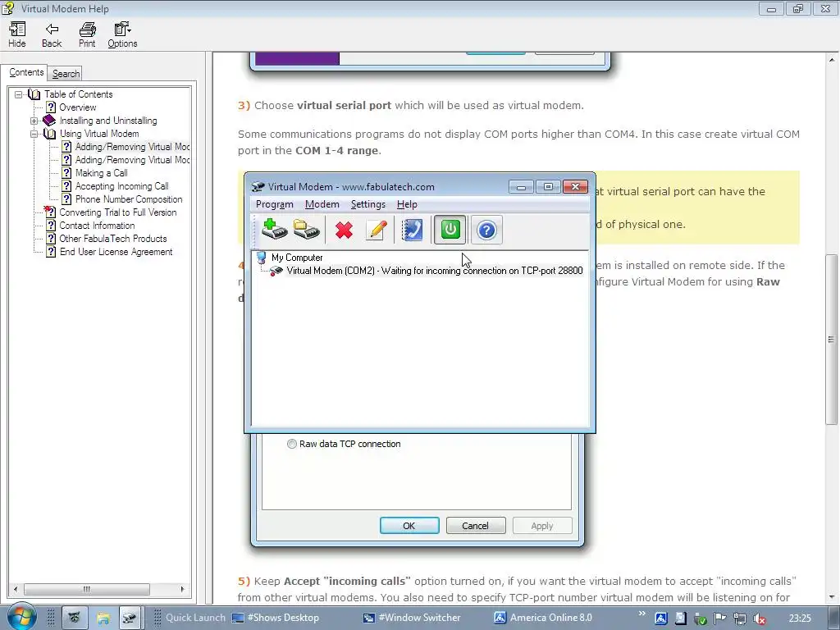Open the Settings menu
This screenshot has height=630, width=840.
coord(368,204)
